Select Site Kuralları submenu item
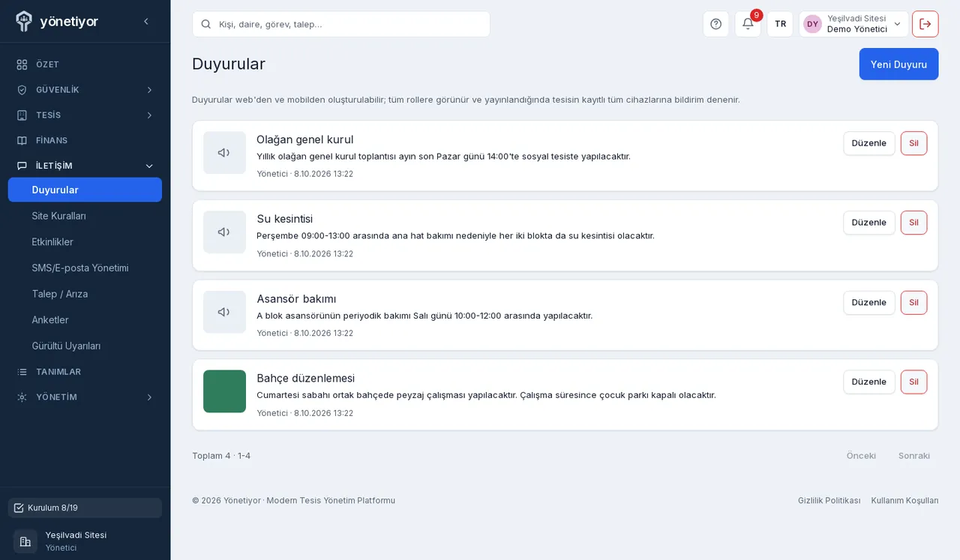Viewport: 960px width, 560px height. pos(85,216)
